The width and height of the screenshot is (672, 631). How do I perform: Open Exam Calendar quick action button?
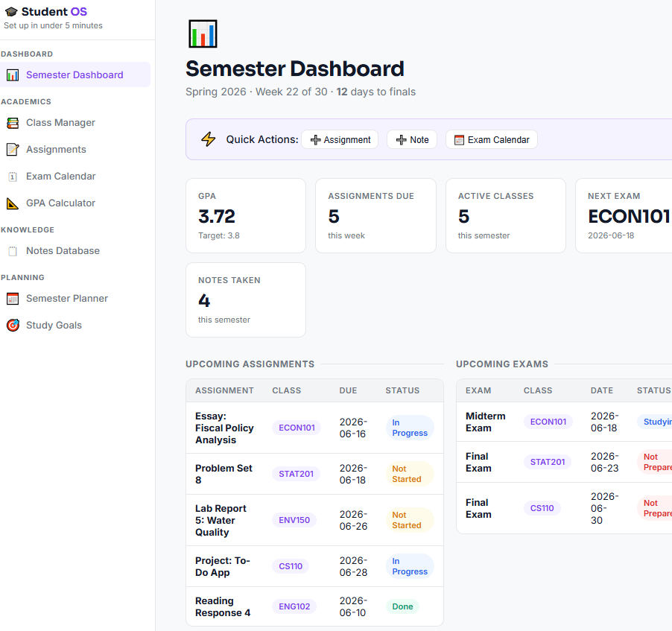coord(492,140)
